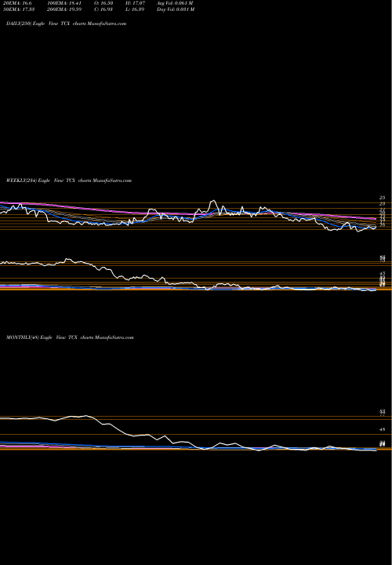Click the right end of the weekly magenta 200EMA line
This screenshot has height=565, width=392.
(x=375, y=218)
